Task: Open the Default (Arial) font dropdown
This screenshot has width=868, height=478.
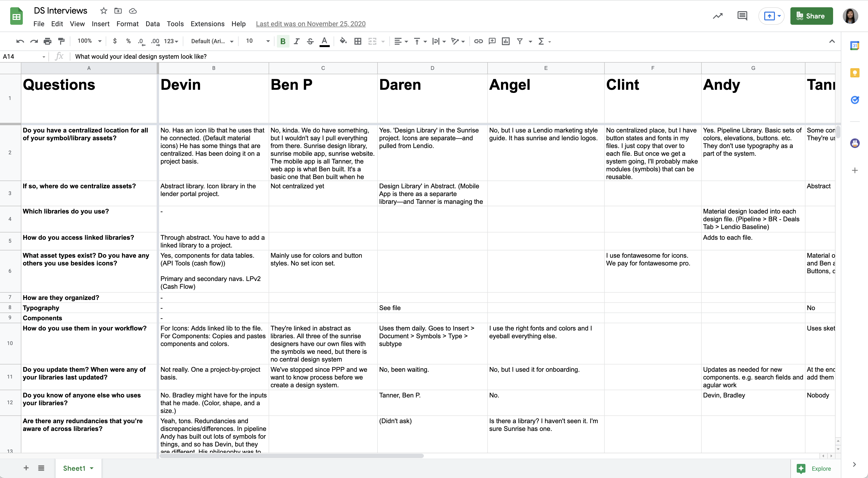Action: [212, 41]
